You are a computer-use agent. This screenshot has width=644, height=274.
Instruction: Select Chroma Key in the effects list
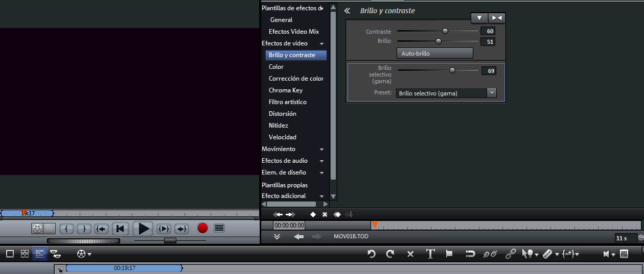286,90
